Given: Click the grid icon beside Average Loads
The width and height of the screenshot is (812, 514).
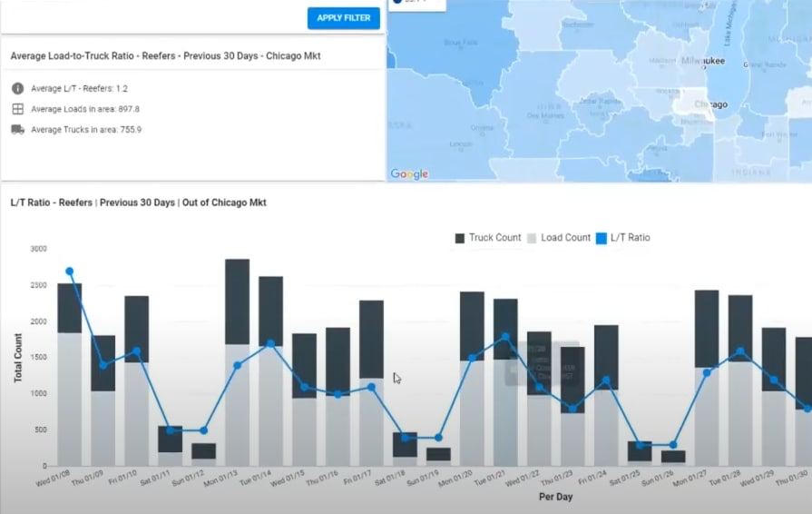Looking at the screenshot, I should point(17,109).
